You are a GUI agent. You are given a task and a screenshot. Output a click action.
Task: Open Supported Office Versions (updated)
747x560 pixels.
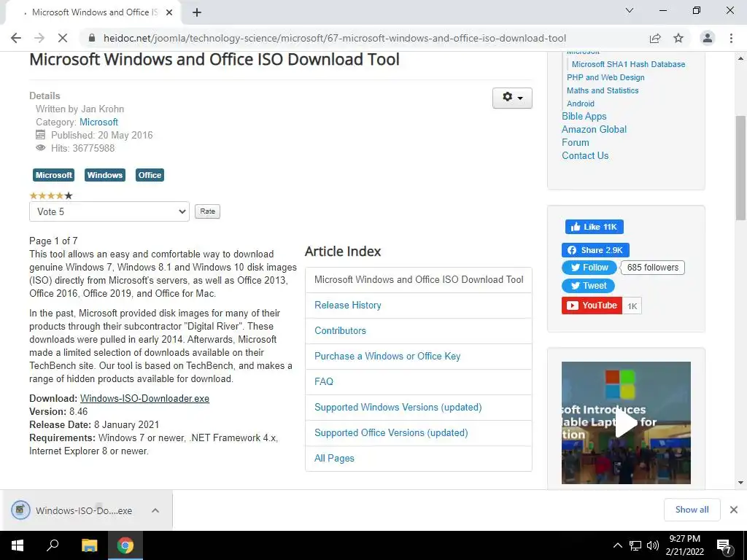pyautogui.click(x=391, y=433)
